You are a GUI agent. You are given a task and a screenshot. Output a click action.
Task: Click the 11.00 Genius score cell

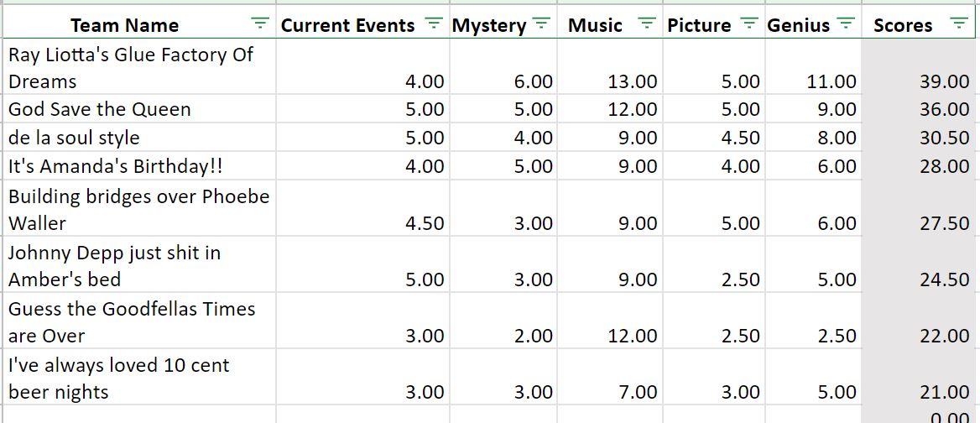pyautogui.click(x=813, y=67)
